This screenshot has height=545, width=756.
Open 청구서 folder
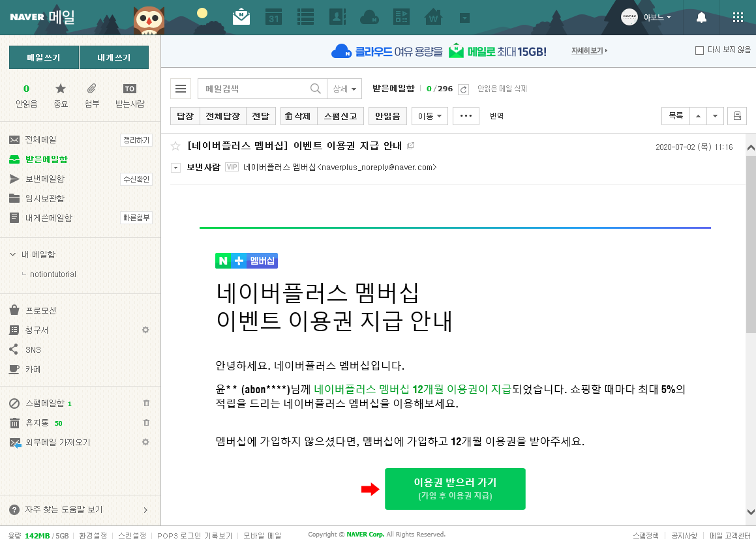click(x=37, y=330)
